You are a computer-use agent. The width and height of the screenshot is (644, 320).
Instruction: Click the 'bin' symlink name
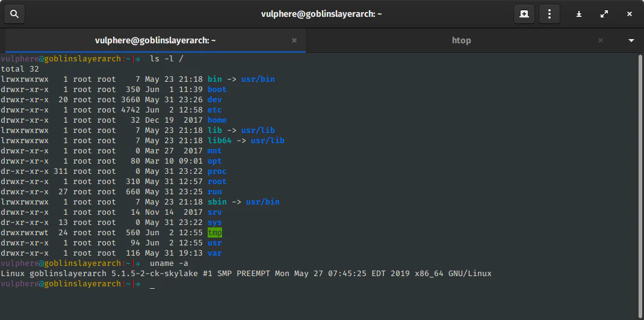point(214,79)
